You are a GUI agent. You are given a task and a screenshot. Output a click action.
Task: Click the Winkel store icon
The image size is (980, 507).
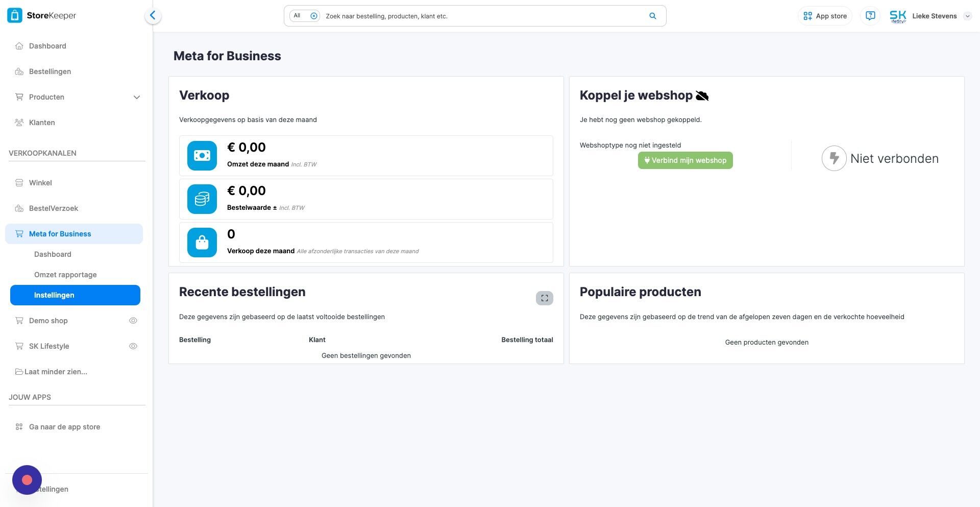tap(19, 183)
